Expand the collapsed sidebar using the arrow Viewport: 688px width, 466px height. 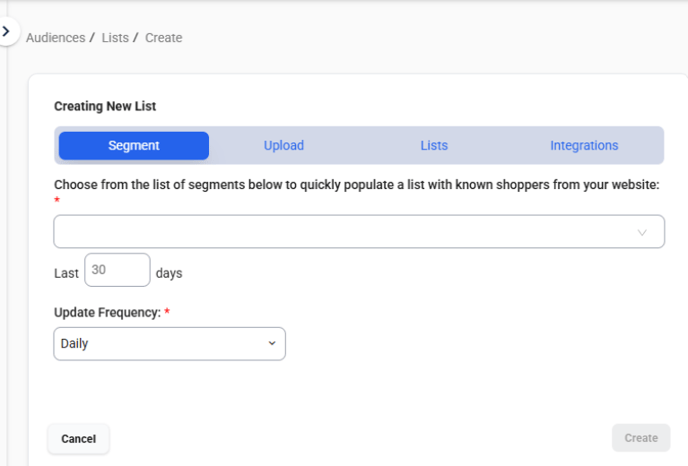[x=6, y=31]
